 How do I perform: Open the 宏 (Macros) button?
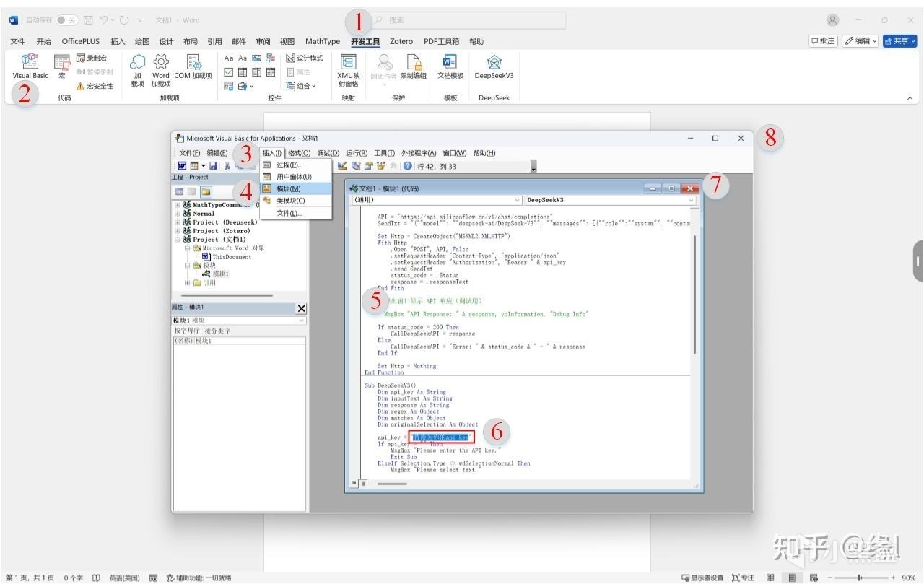62,66
